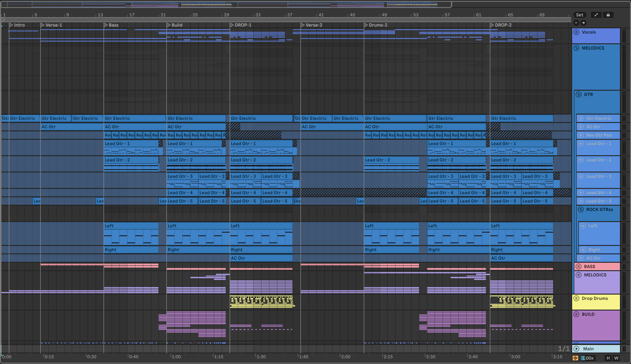This screenshot has width=631, height=364.
Task: Select the Build locator label
Action: (x=177, y=25)
